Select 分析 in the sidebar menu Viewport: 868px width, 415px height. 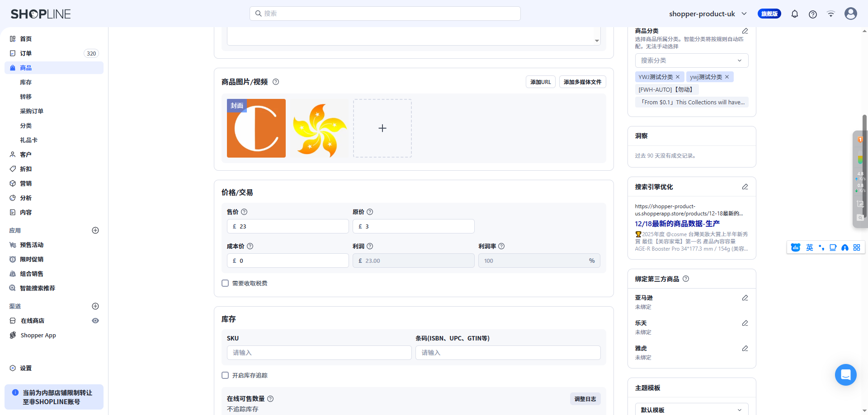[26, 198]
